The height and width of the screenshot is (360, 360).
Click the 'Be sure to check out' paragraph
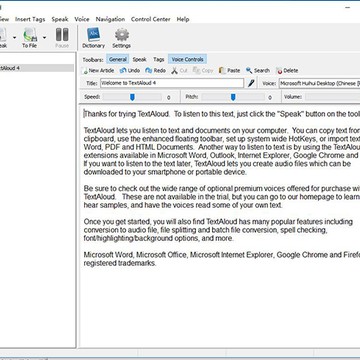[x=222, y=197]
